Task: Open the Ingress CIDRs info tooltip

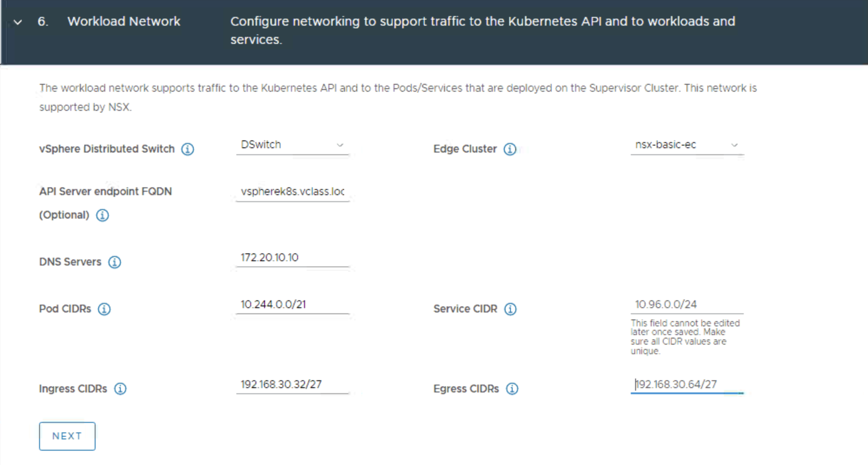Action: coord(120,389)
